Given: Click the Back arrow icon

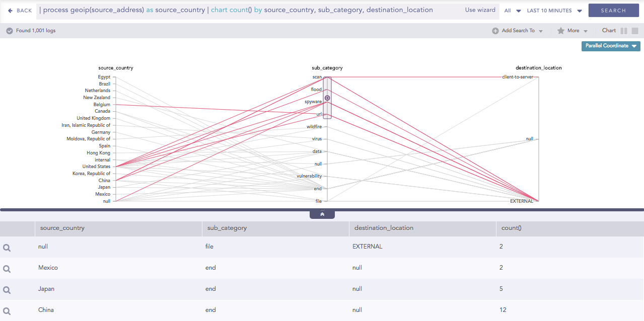Looking at the screenshot, I should point(10,11).
